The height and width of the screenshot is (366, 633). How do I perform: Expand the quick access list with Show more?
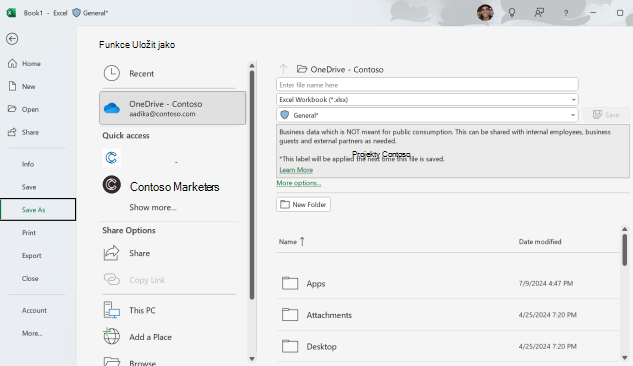(153, 207)
